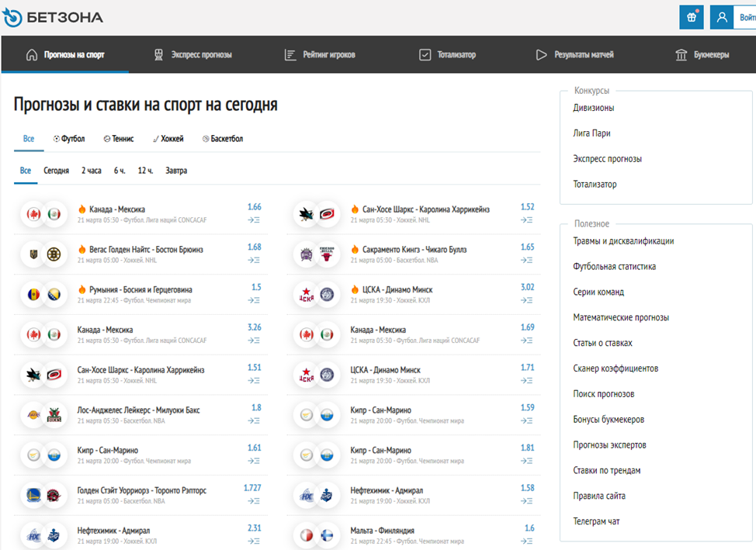Click odds 1.727 for Warriors - Raptors
Screen dimensions: 756x550
click(252, 488)
